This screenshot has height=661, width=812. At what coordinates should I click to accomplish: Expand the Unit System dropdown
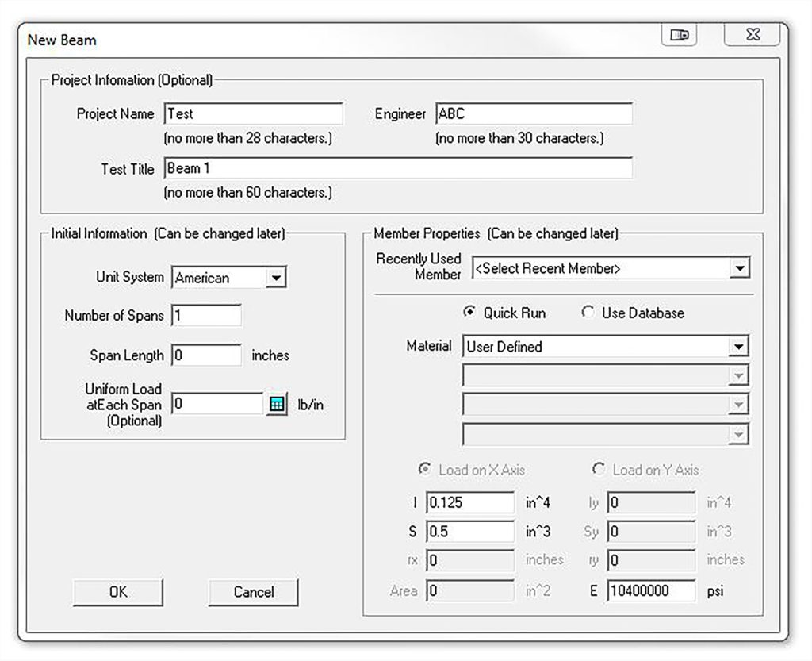click(275, 278)
